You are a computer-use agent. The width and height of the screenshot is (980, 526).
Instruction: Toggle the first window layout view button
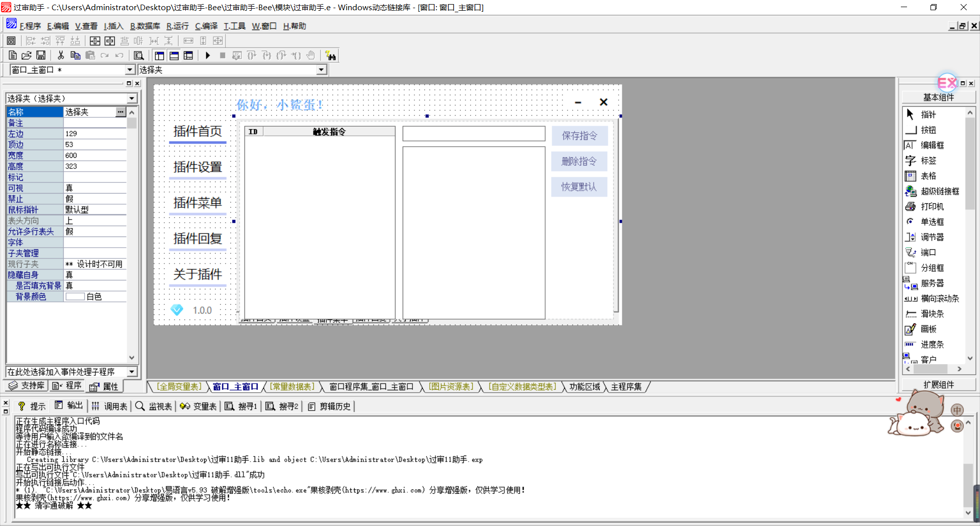(159, 56)
